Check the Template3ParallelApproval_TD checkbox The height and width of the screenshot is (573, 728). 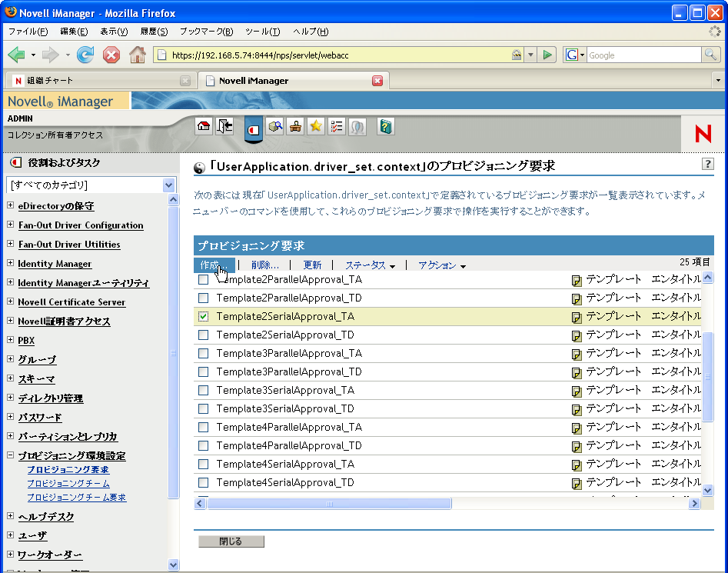(x=204, y=372)
